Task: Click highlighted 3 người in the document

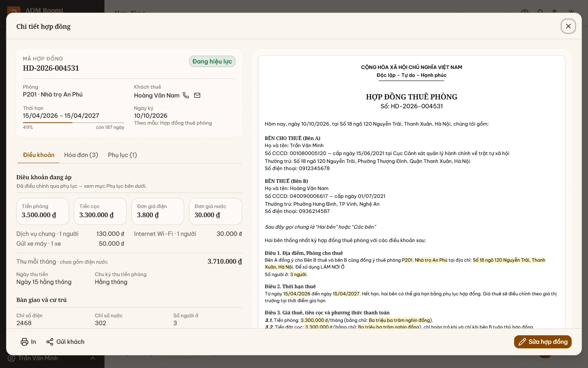Action: point(298,274)
